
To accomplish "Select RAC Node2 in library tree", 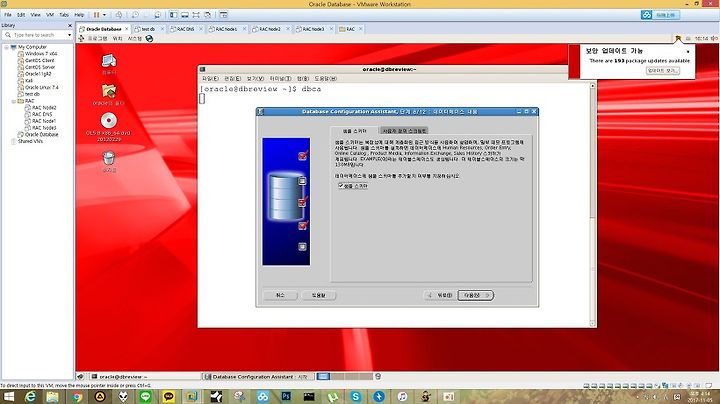I will (x=44, y=107).
